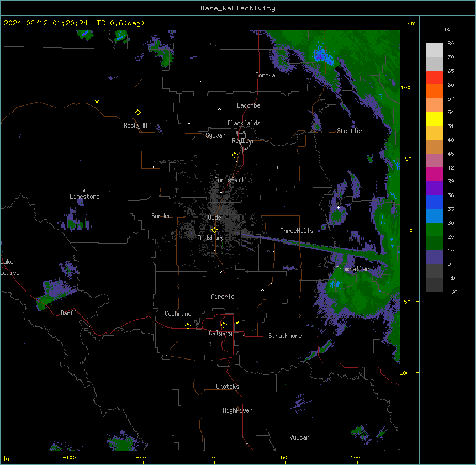Select the bright yellow swatch between 54 and 51

[434, 119]
